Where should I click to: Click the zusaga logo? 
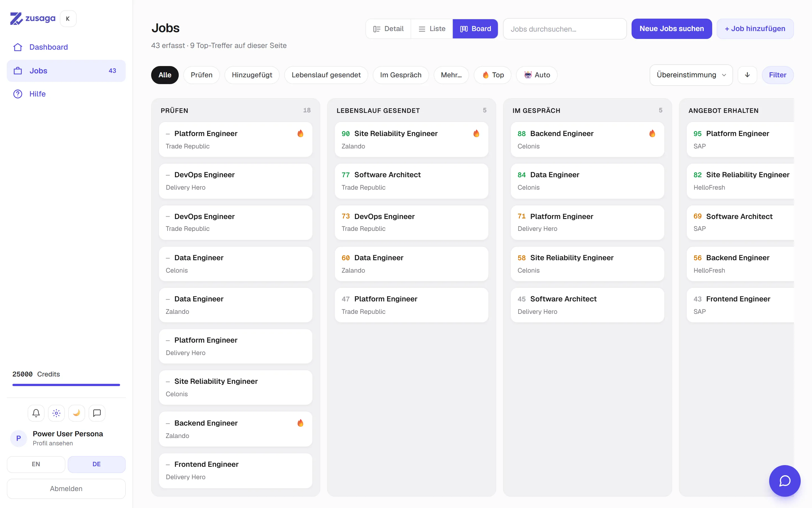pos(32,18)
